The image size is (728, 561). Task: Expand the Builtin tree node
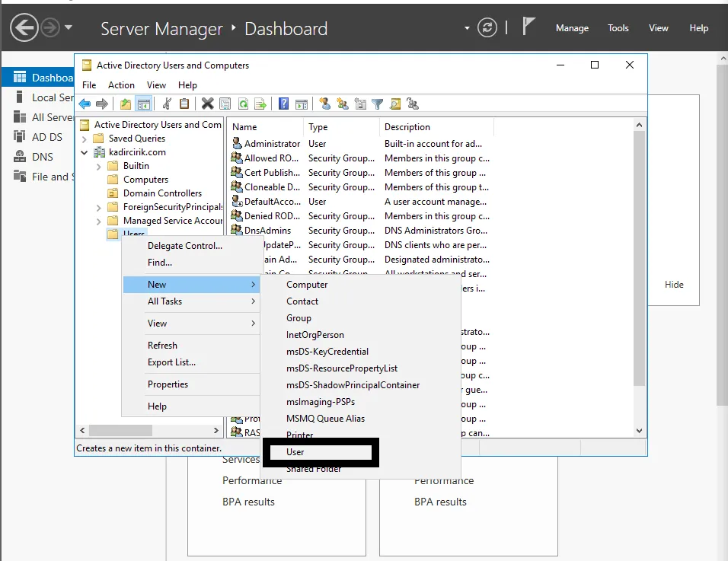(x=98, y=166)
